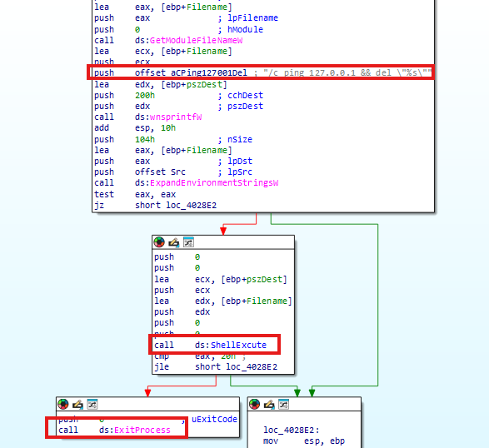Click the ExitProcess call operand
The image size is (489, 448).
point(142,431)
